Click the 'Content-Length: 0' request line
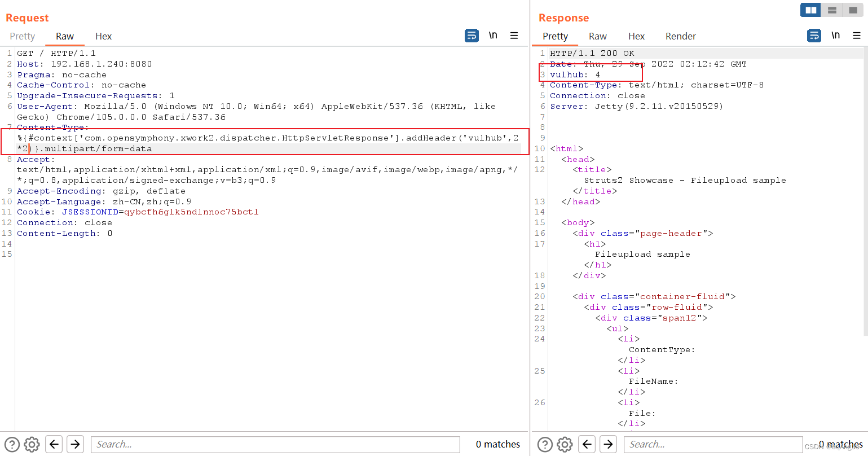Screen dimensions: 868x456 (x=65, y=234)
